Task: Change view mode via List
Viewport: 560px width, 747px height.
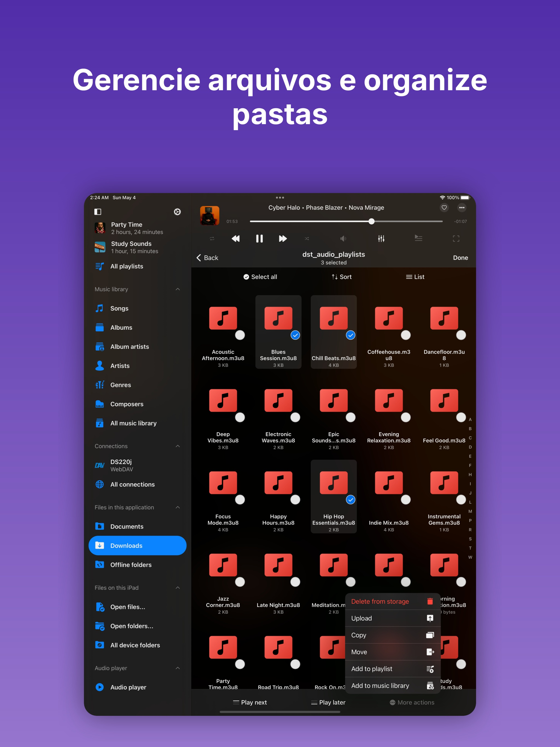Action: 415,277
